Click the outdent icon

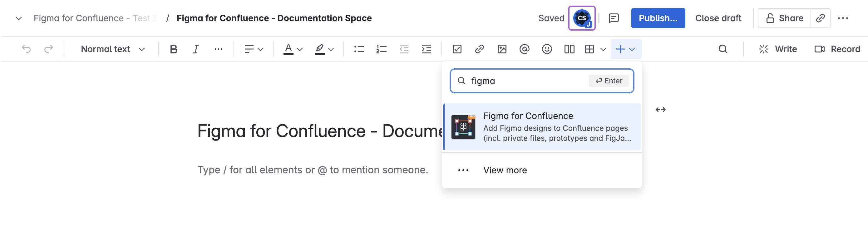tap(404, 49)
